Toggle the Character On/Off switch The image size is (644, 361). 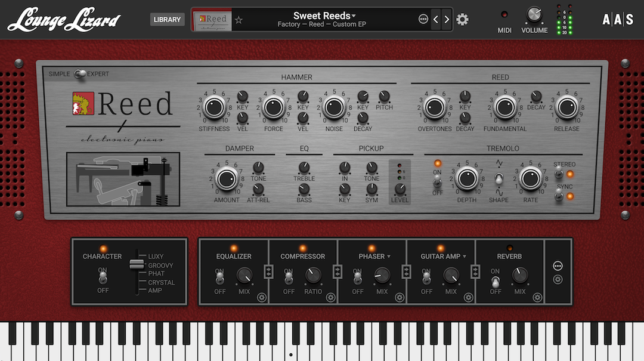(x=103, y=278)
